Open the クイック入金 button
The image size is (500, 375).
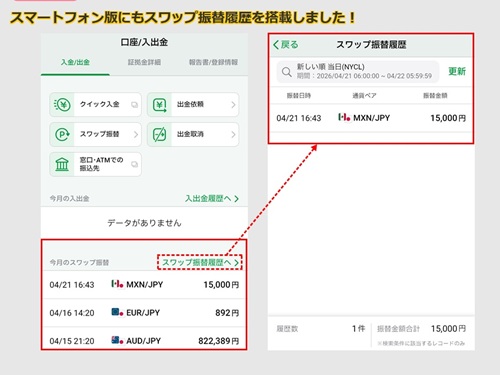(x=95, y=105)
